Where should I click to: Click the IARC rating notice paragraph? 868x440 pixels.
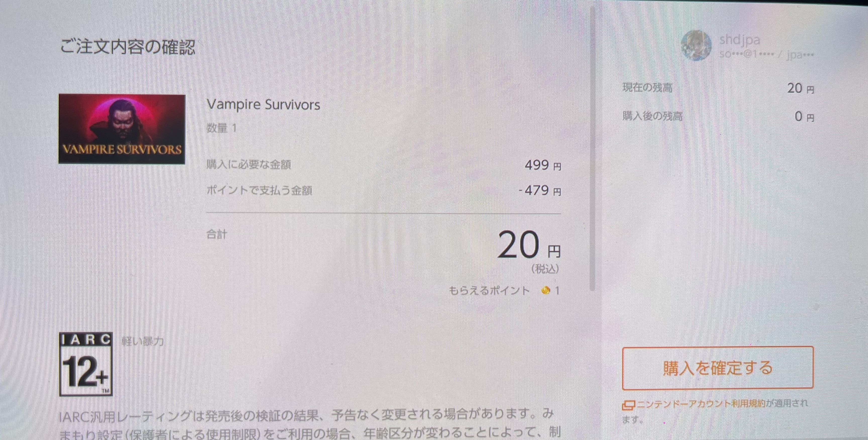click(x=309, y=423)
